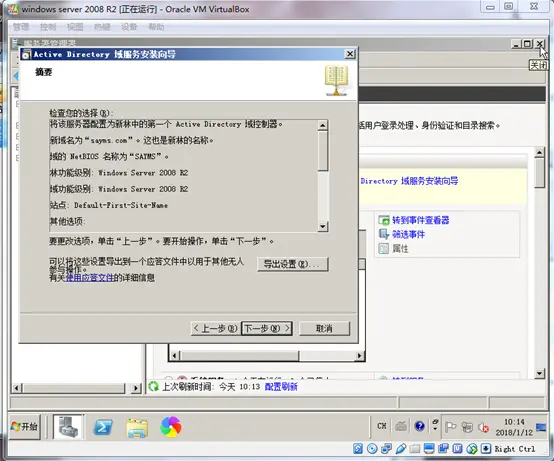Click 属性 in Server Manager

pyautogui.click(x=400, y=249)
